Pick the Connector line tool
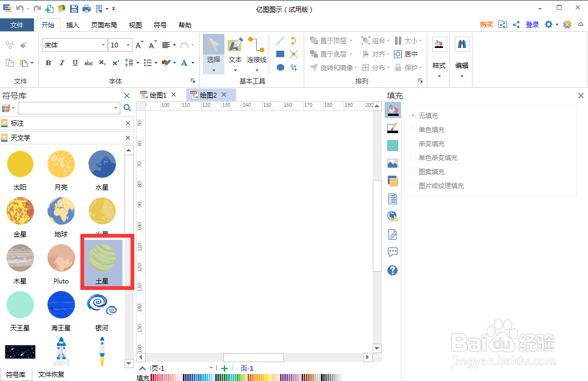This screenshot has width=588, height=381. point(257,54)
